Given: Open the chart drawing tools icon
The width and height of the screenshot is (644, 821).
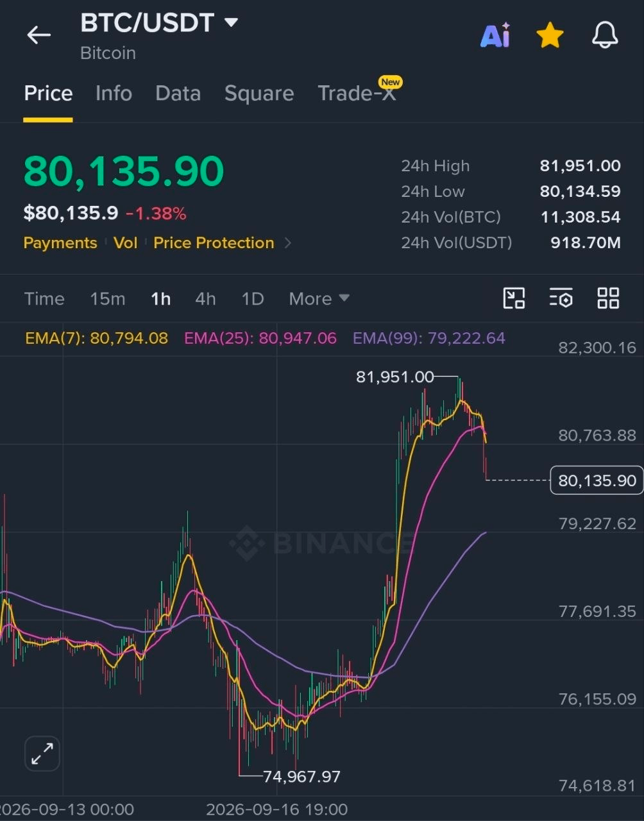Looking at the screenshot, I should [x=514, y=298].
